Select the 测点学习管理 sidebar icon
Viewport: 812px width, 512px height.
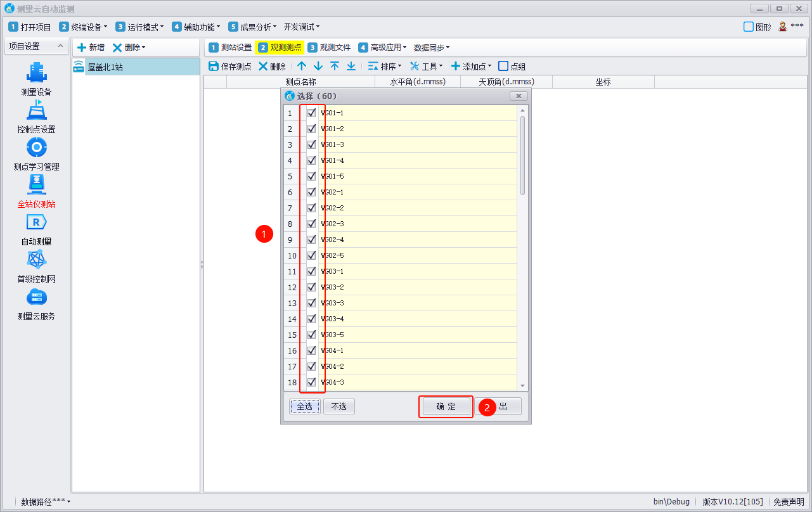point(36,148)
